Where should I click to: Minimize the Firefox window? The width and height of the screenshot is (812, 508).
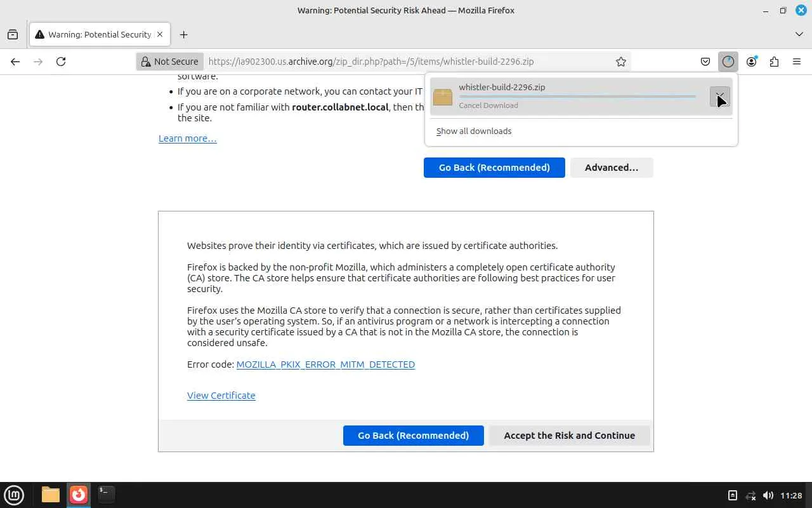click(x=765, y=10)
